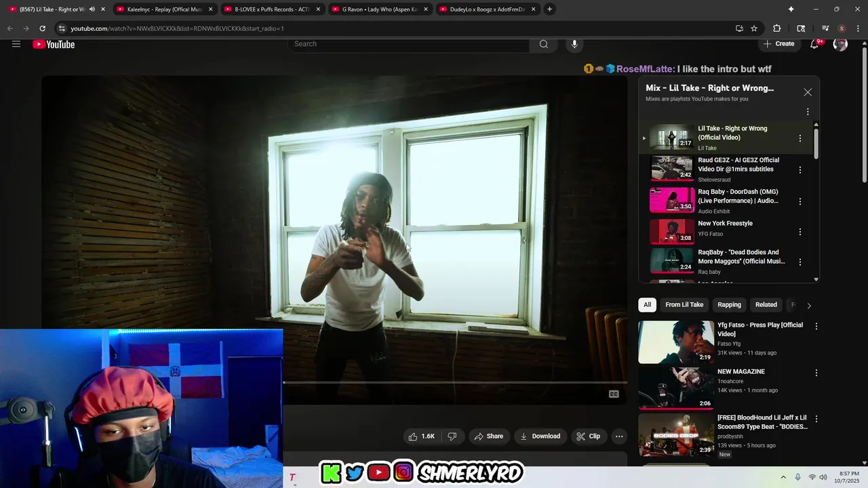Open options for New York Freestyle
This screenshot has height=488, width=868.
[800, 232]
